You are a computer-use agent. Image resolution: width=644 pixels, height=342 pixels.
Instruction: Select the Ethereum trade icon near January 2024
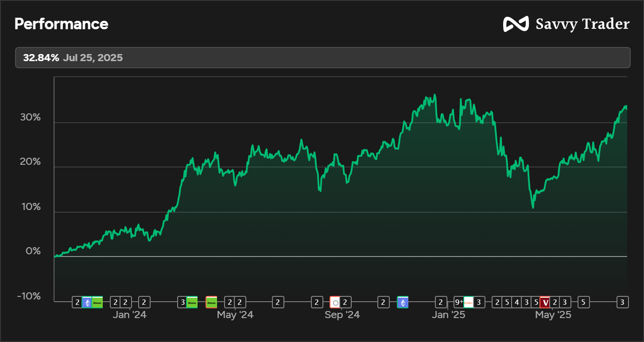[x=86, y=302]
